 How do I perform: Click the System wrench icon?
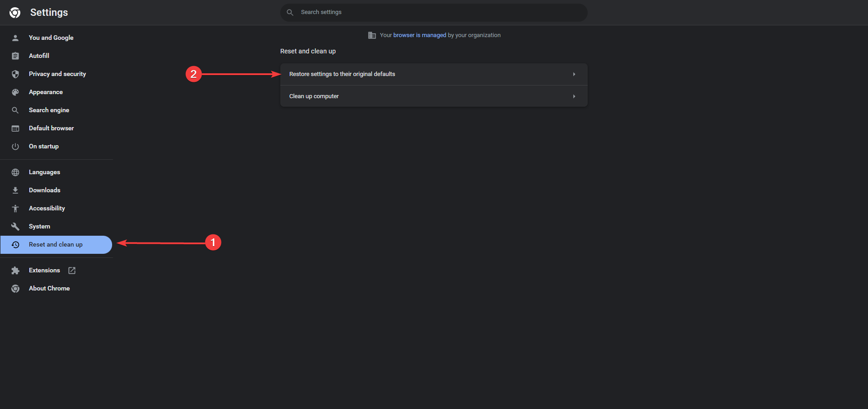click(x=15, y=227)
